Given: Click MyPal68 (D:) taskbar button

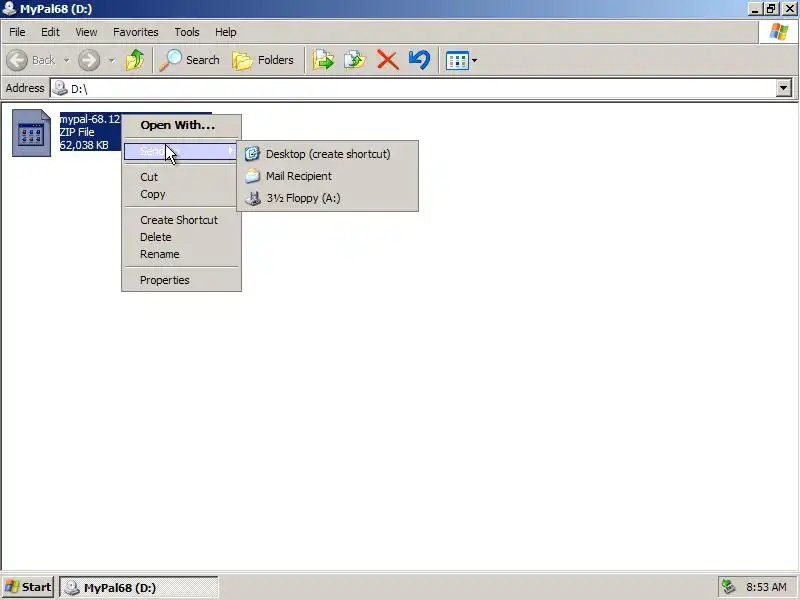Looking at the screenshot, I should (139, 587).
